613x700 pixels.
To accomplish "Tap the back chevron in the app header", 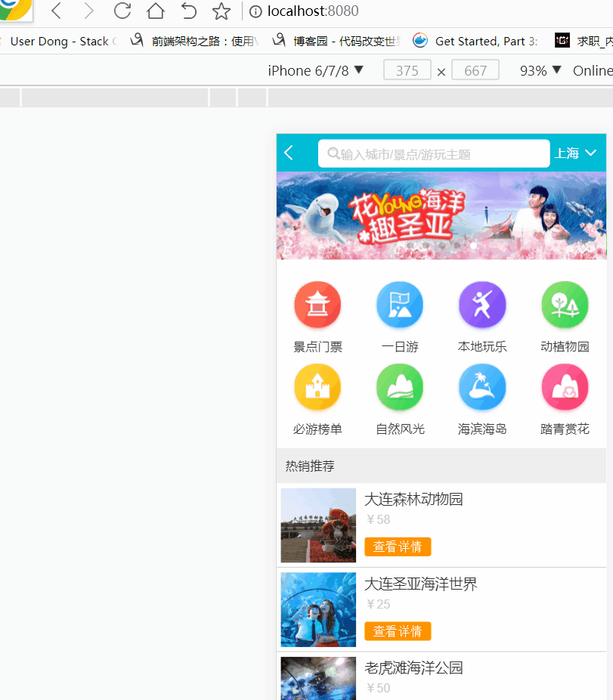I will click(x=289, y=153).
